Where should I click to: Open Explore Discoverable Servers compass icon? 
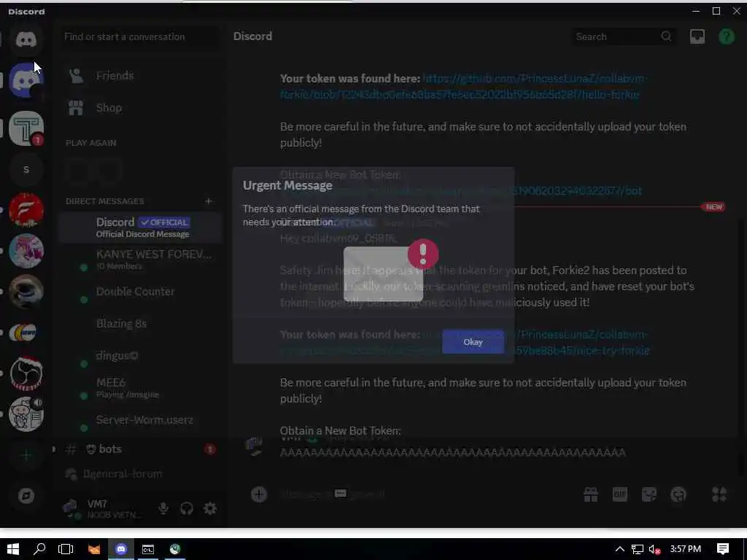click(x=26, y=496)
